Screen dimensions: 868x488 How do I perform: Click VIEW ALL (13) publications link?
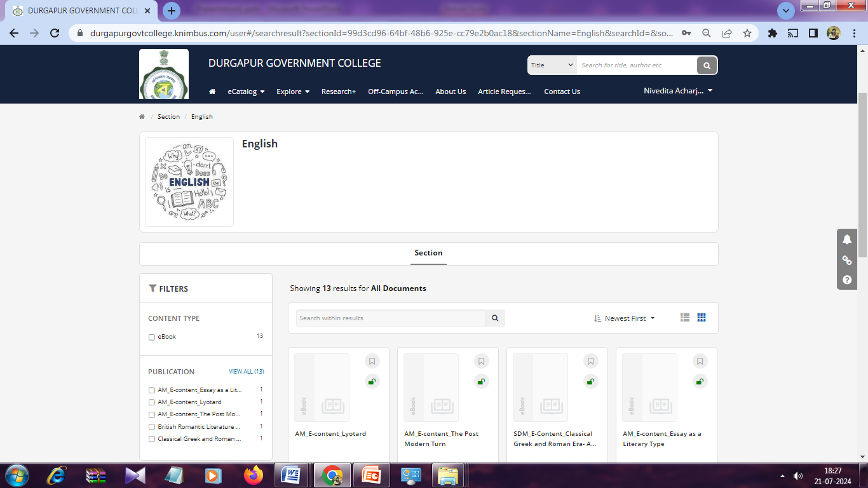click(246, 372)
